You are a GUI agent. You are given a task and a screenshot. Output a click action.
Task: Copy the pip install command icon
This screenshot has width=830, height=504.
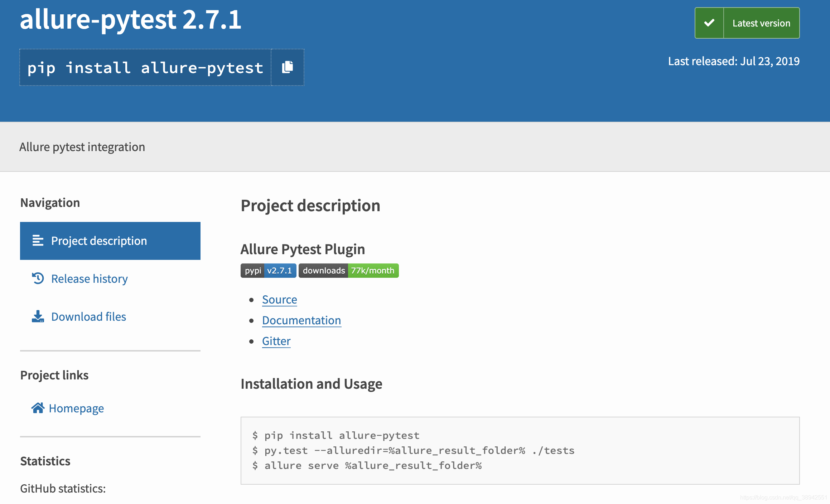pos(288,67)
